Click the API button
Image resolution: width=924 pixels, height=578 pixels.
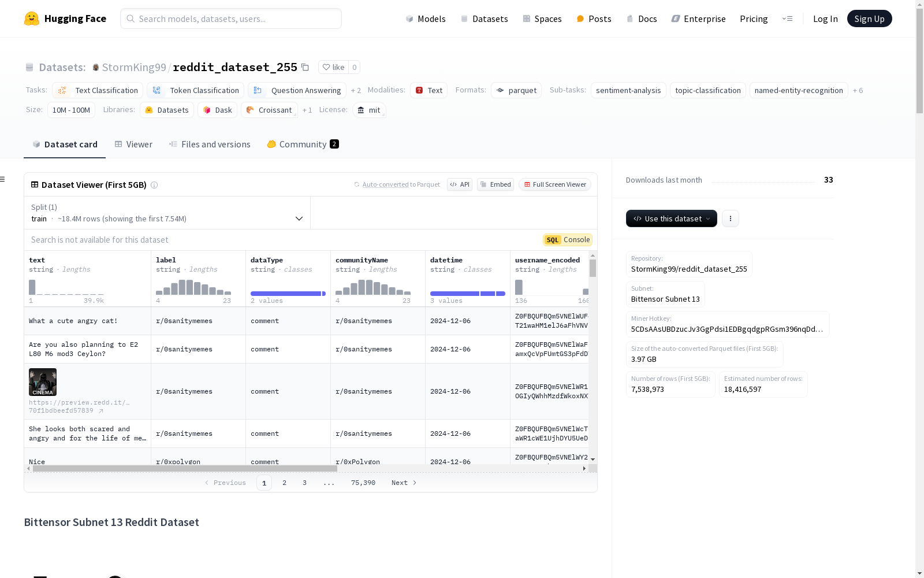[460, 185]
